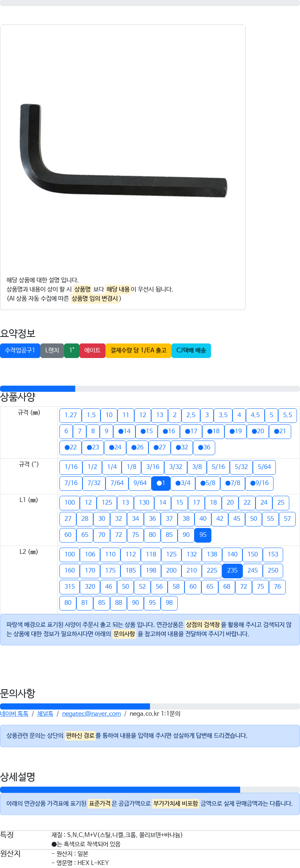300x868 pixels.
Task: Click the CJ택배 배송 shipping badge
Action: pos(191,350)
